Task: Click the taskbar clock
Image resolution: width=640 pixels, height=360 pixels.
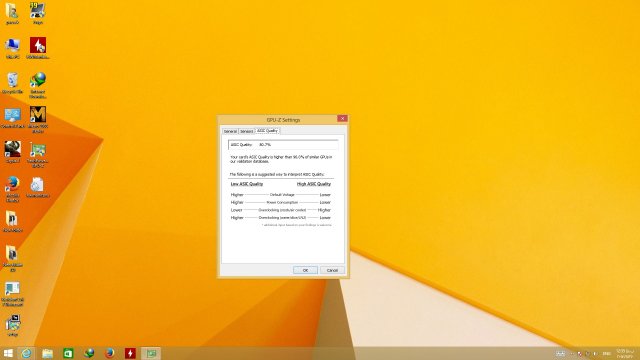Action: (624, 353)
